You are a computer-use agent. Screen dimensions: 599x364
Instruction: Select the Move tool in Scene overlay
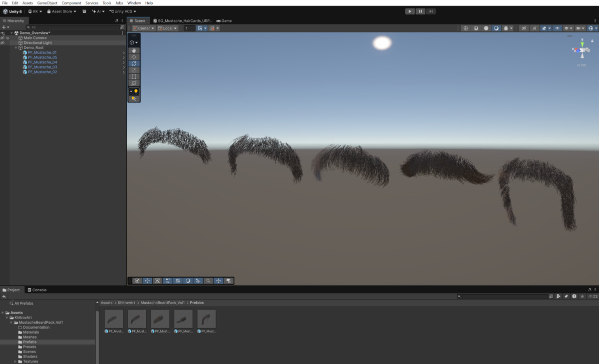coord(134,57)
